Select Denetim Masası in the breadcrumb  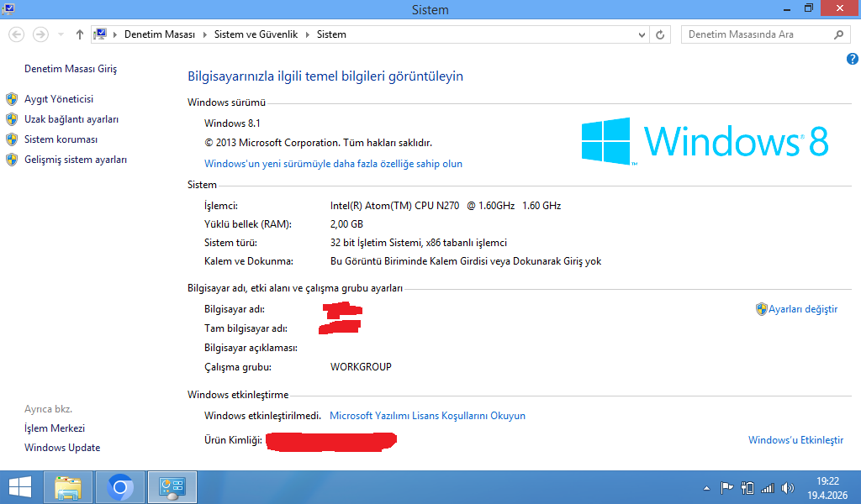click(159, 34)
